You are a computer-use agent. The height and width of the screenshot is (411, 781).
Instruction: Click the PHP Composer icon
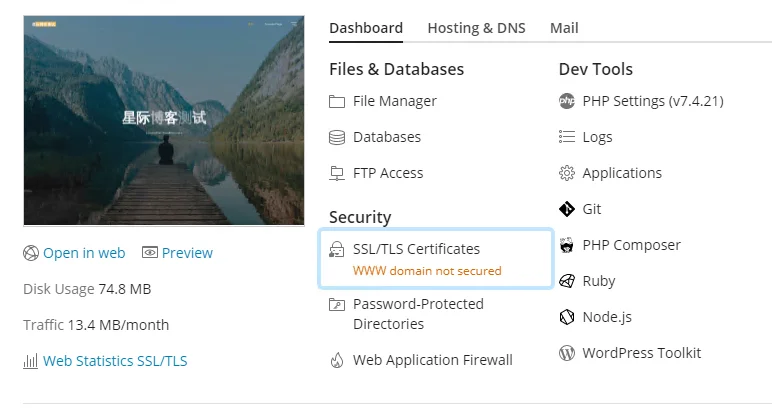point(567,245)
